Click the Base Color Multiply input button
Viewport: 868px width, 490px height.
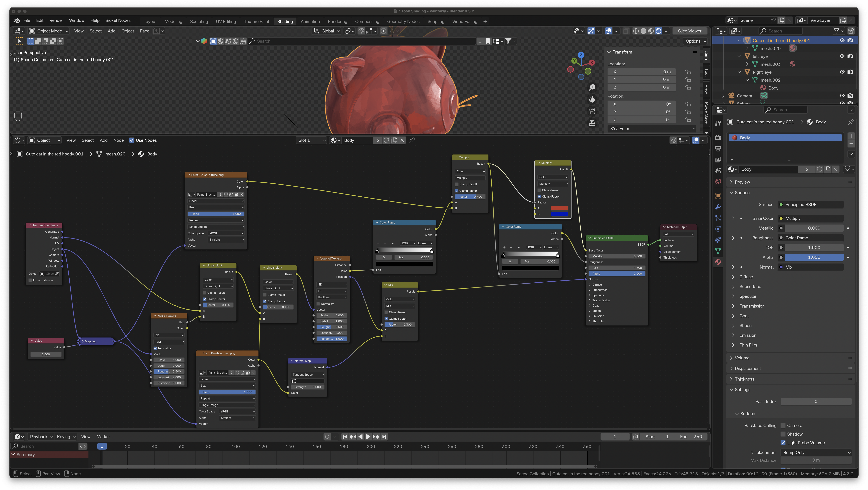click(811, 219)
